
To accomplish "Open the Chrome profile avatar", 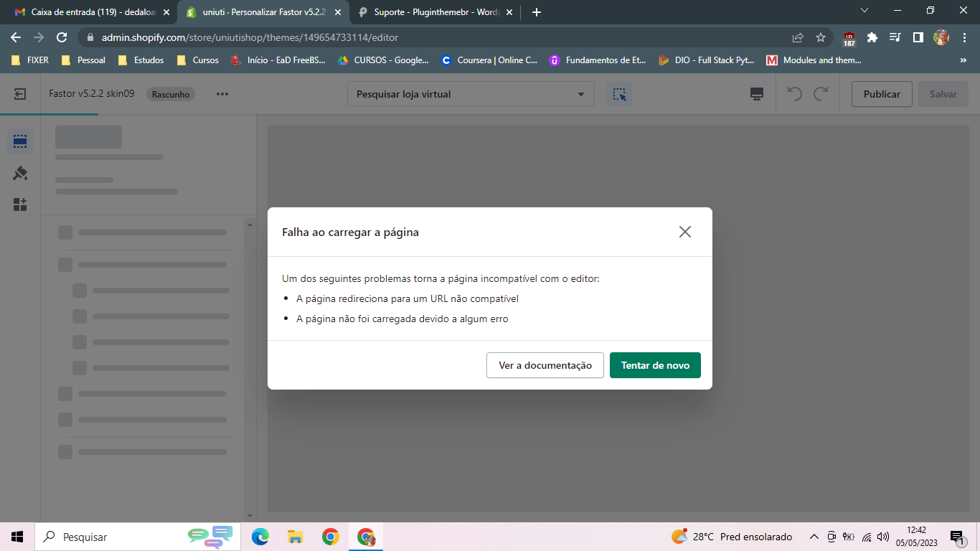I will pos(941,37).
